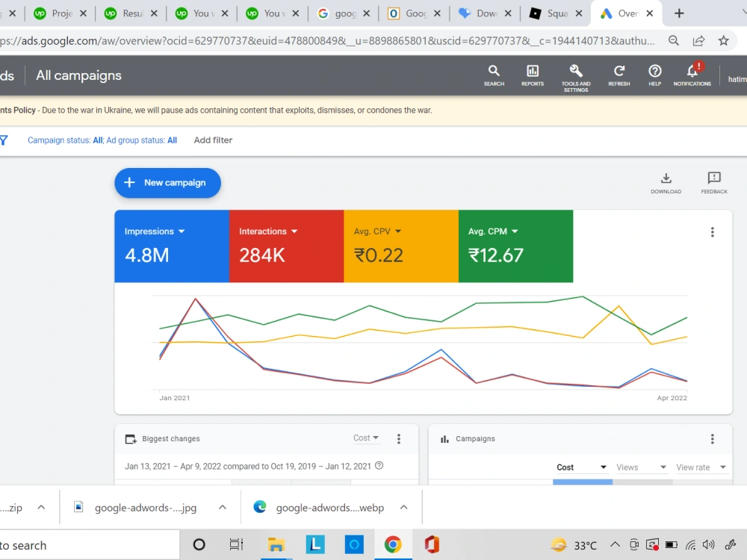Click the hatim account name in header

(737, 79)
